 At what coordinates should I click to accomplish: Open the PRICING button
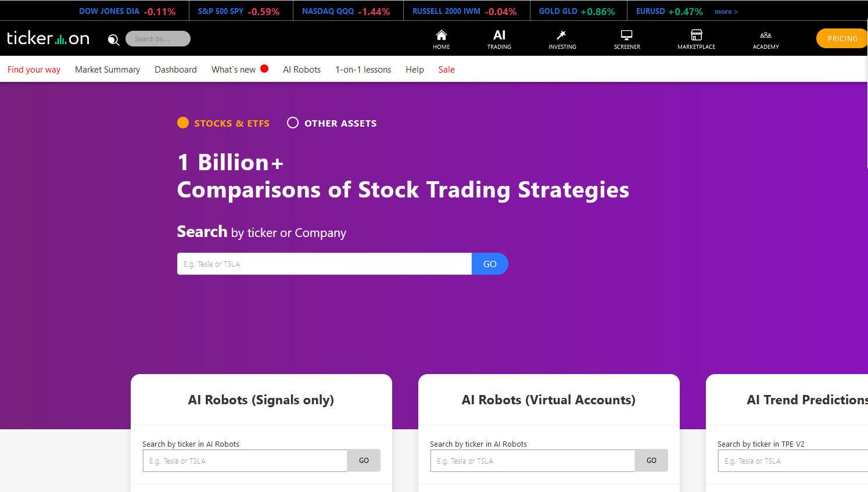tap(841, 38)
